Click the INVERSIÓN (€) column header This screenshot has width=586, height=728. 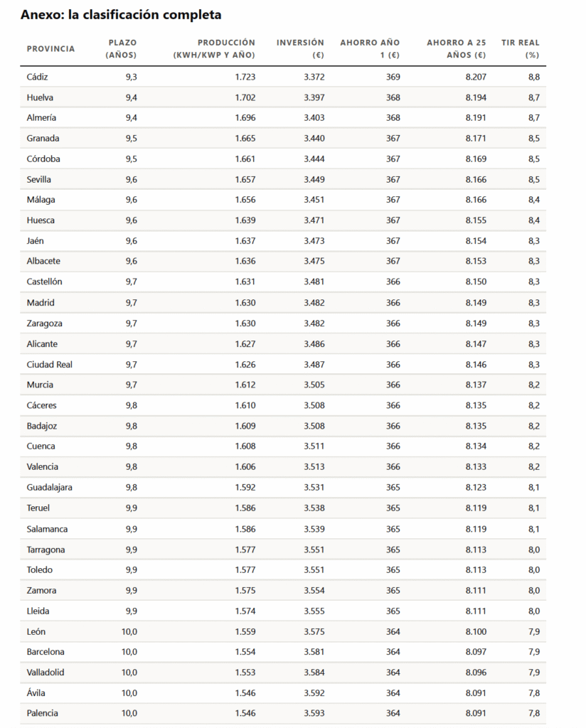pos(300,49)
